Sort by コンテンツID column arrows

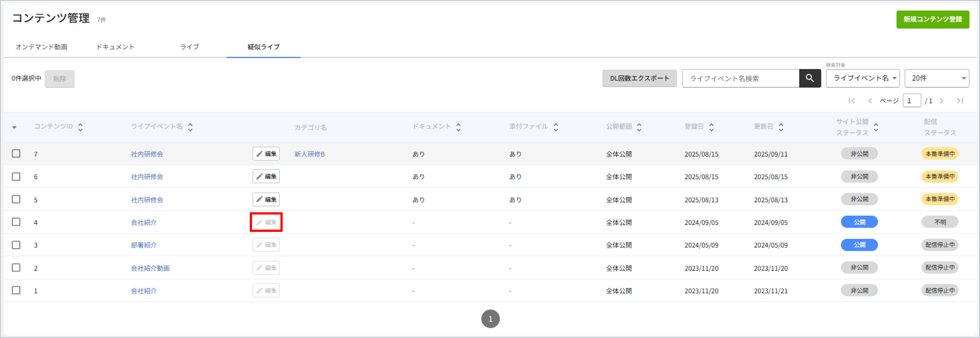(80, 127)
